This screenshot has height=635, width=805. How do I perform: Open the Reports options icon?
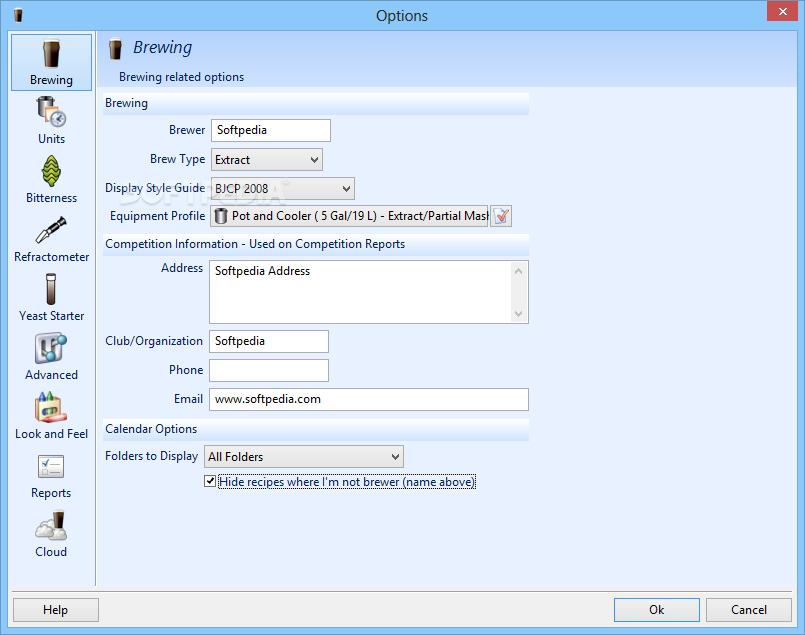click(51, 466)
